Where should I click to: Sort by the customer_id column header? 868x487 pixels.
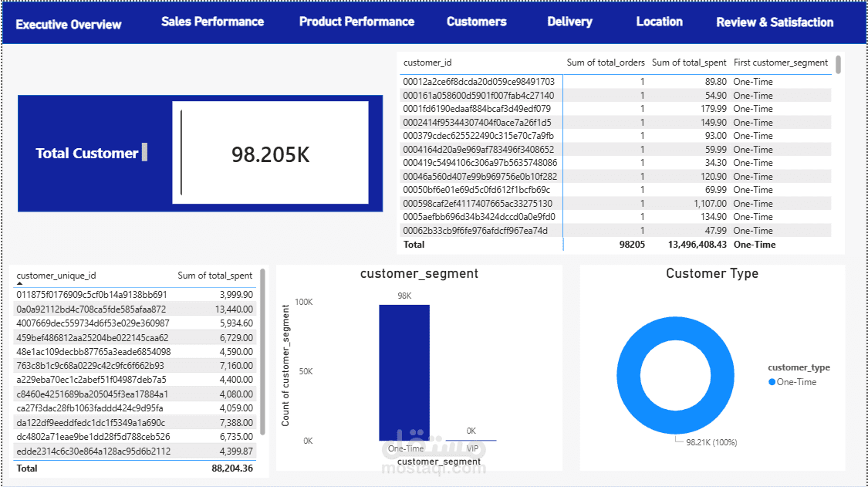427,63
